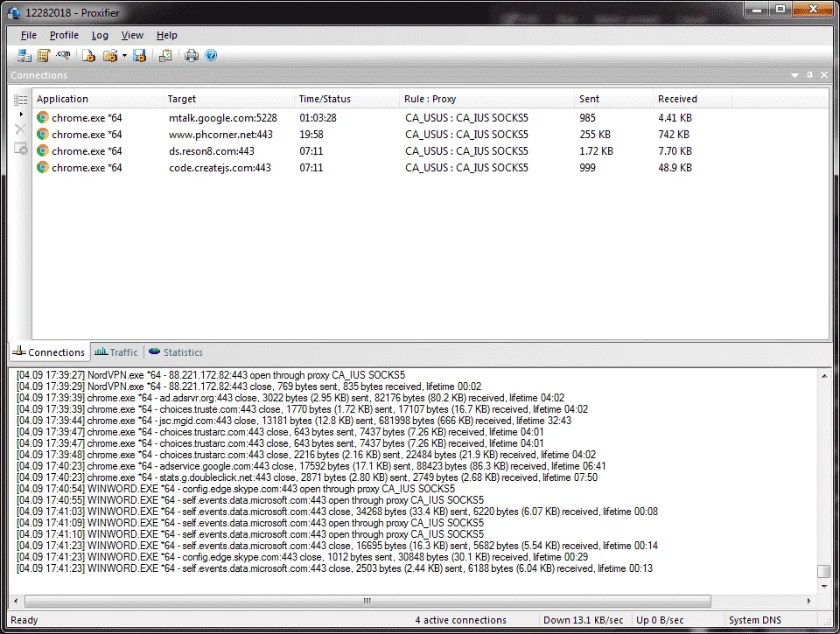Open the View menu
The width and height of the screenshot is (840, 634).
click(132, 35)
